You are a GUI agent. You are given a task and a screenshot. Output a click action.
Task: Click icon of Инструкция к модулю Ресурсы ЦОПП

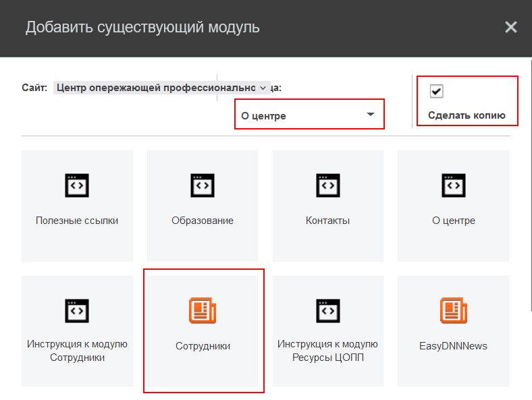(x=327, y=310)
